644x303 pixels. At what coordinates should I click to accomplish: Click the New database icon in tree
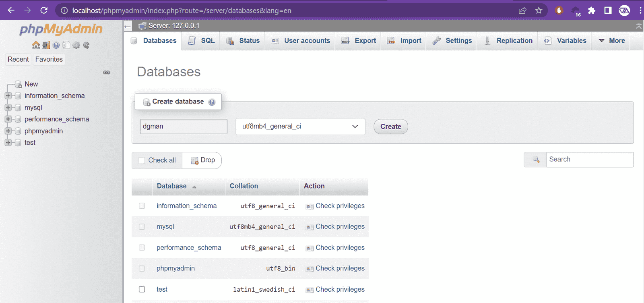[19, 84]
